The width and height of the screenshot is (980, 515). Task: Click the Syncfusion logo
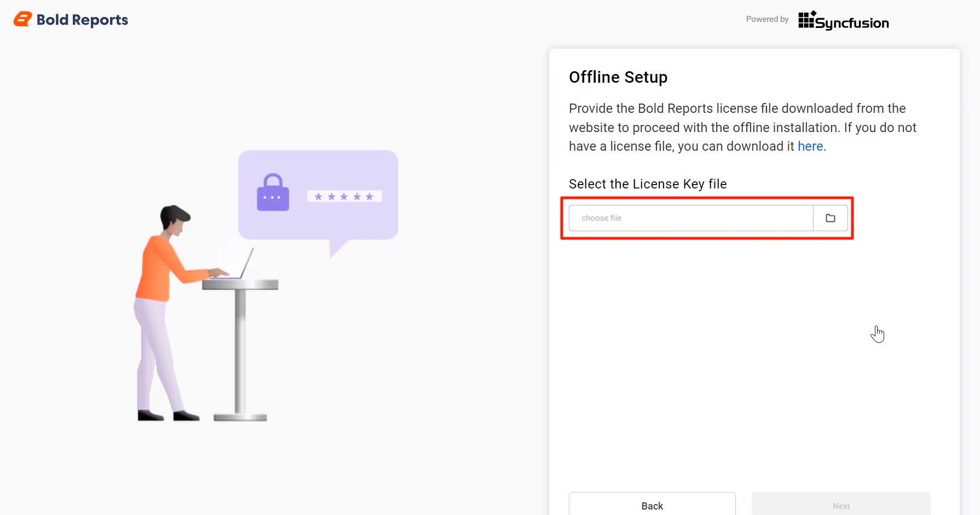(x=843, y=21)
